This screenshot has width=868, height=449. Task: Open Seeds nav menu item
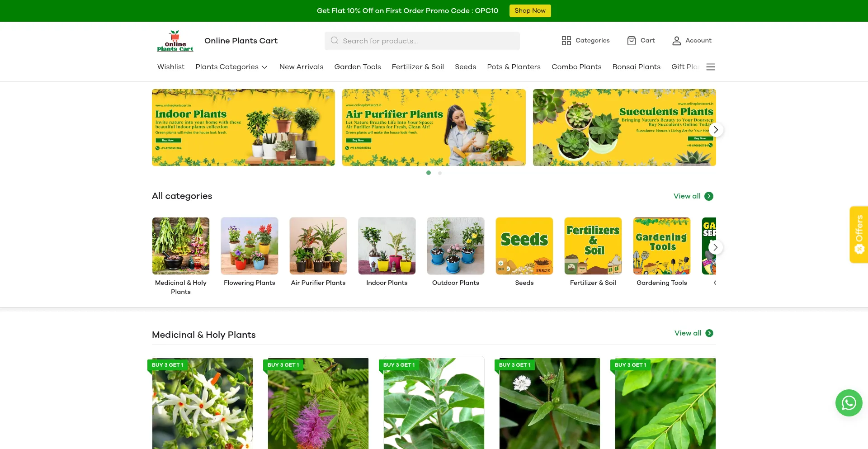465,67
